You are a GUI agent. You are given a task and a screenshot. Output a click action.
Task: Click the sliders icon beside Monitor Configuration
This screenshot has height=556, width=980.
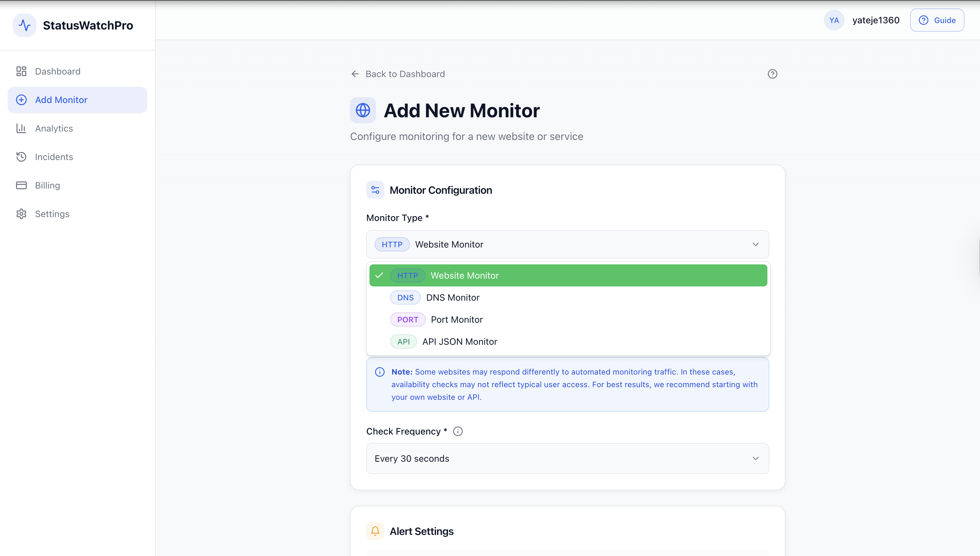[375, 190]
